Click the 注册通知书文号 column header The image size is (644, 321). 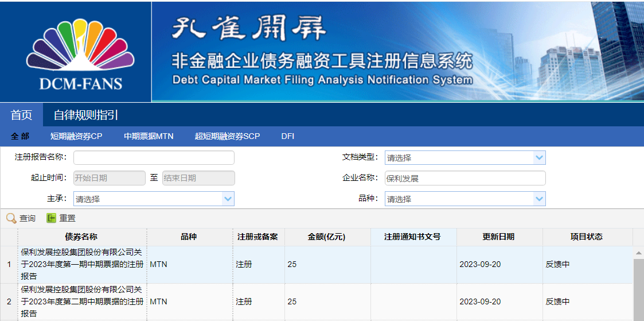(x=413, y=237)
